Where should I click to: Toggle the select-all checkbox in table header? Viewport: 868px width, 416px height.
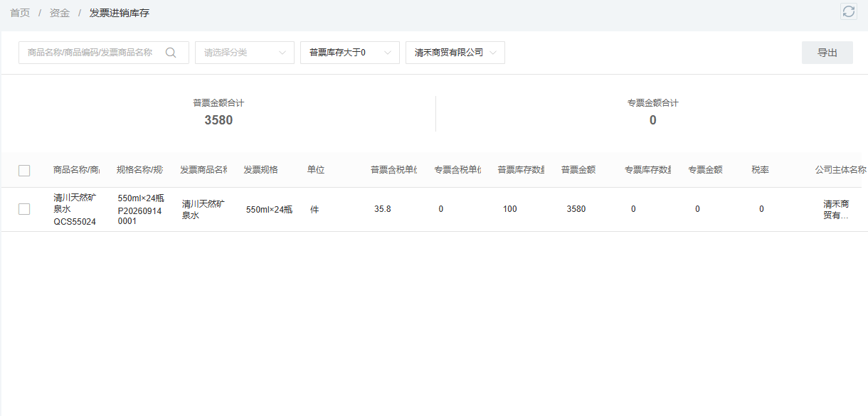coord(24,171)
